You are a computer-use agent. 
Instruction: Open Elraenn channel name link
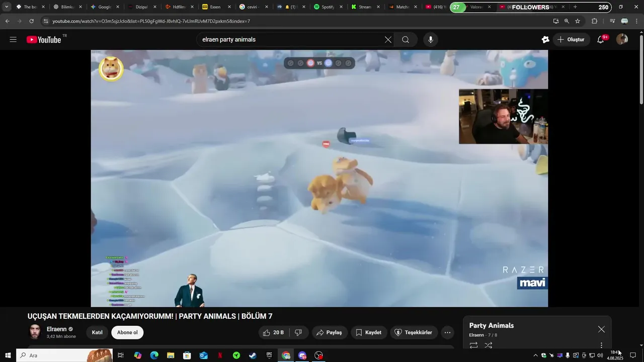pos(57,329)
